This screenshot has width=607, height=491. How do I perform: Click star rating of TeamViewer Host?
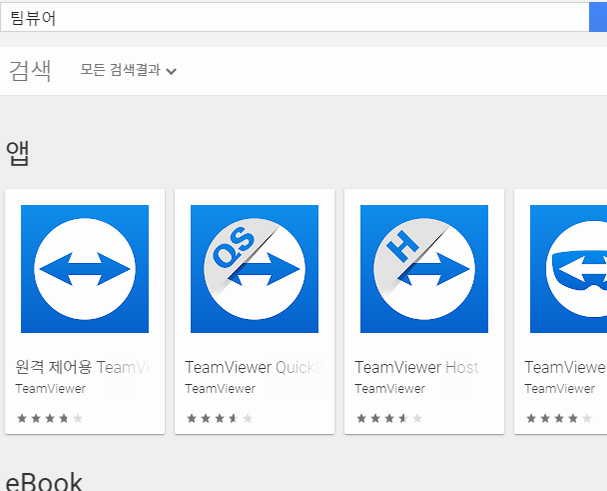coord(389,418)
